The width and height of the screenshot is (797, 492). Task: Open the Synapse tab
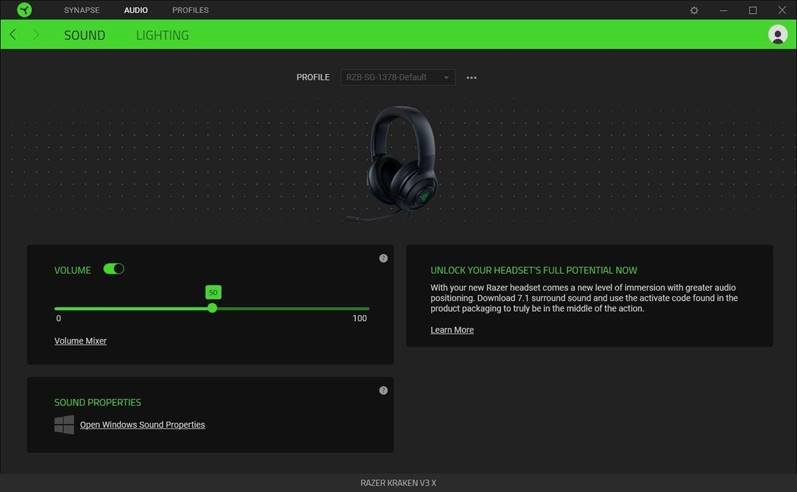click(x=81, y=10)
